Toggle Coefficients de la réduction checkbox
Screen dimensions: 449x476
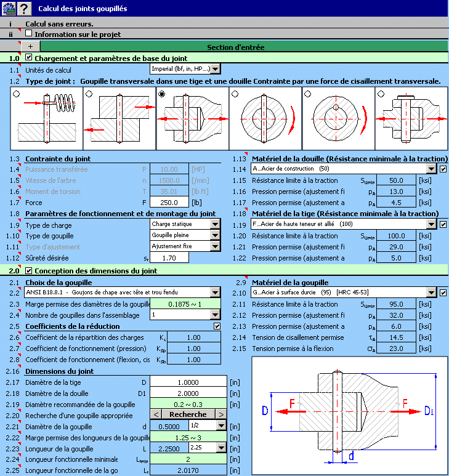tap(217, 326)
